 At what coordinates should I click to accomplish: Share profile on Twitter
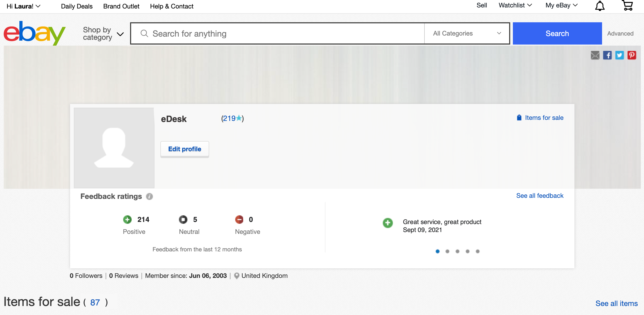(620, 55)
